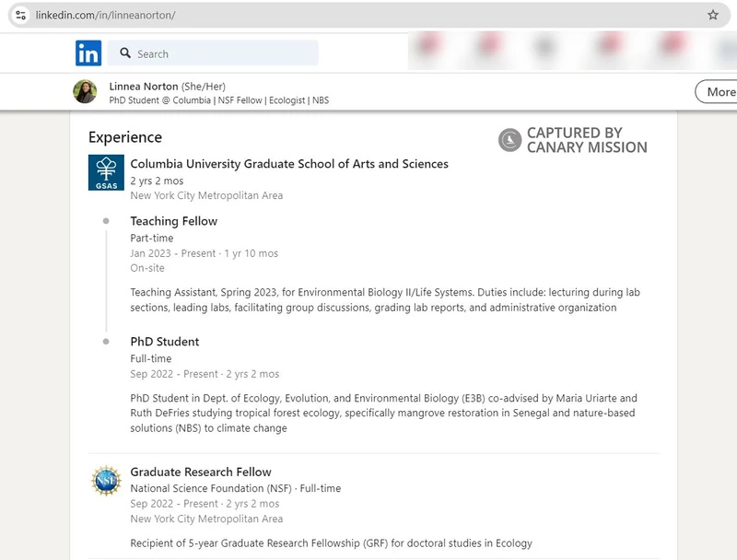This screenshot has height=560, width=737.
Task: Click the Columbia University Graduate School link
Action: click(x=289, y=163)
